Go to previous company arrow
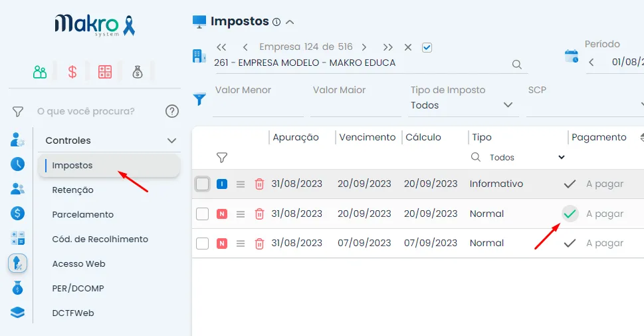This screenshot has width=644, height=336. [x=245, y=47]
